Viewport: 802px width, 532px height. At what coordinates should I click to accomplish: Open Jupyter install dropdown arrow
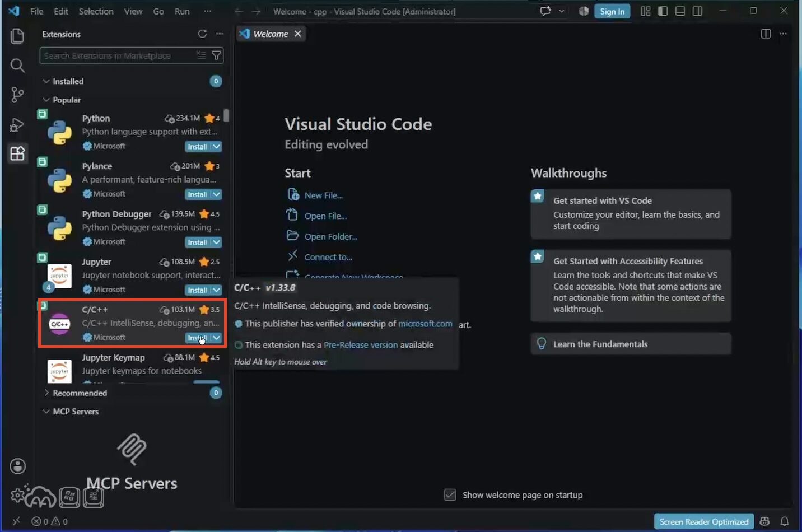tap(216, 290)
